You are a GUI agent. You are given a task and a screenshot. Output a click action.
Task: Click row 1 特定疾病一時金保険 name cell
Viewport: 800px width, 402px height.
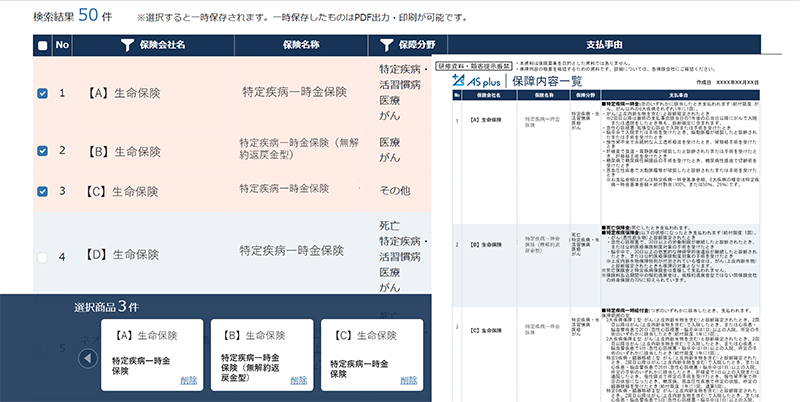(293, 92)
